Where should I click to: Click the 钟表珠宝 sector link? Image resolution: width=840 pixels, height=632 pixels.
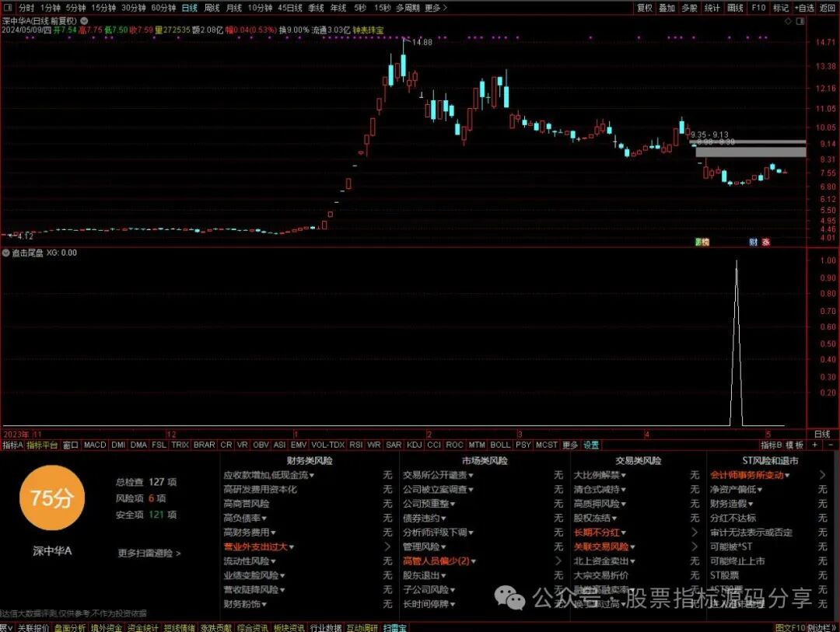[x=368, y=30]
